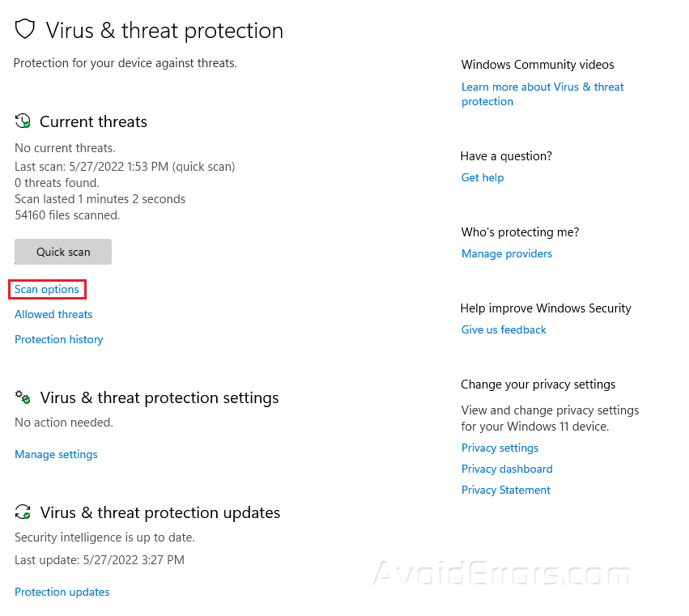
Task: Click the protection updates refresh icon
Action: click(x=23, y=512)
